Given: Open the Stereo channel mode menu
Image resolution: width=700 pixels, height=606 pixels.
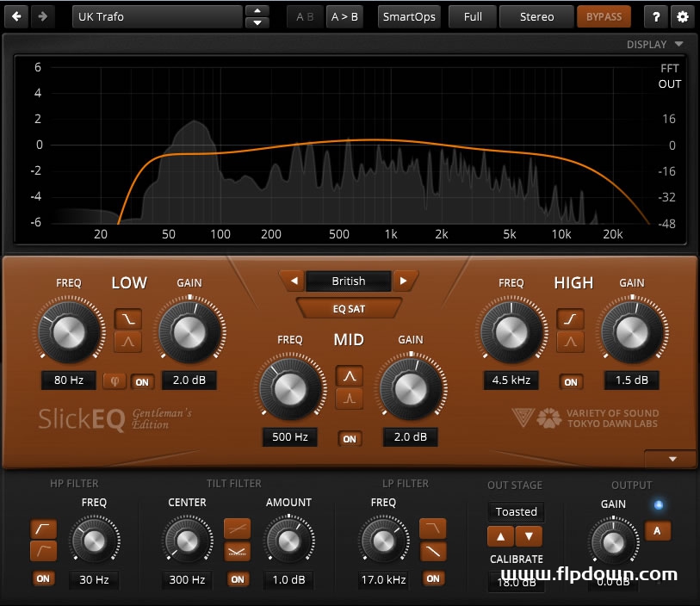Looking at the screenshot, I should (x=536, y=16).
